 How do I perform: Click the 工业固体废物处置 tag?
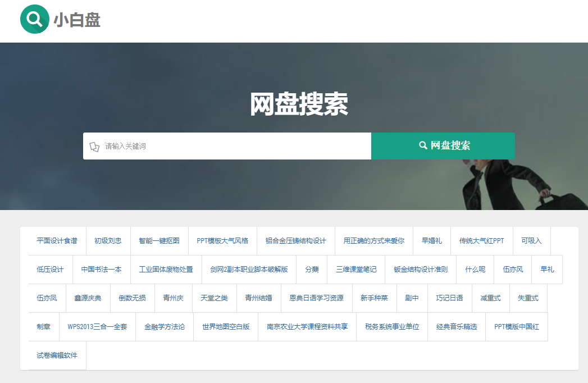pos(166,270)
